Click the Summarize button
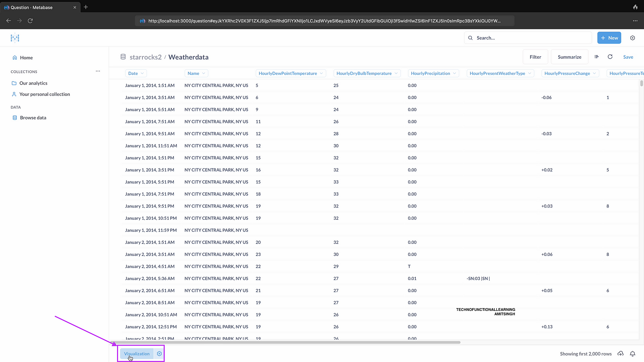This screenshot has width=644, height=362. tap(569, 57)
